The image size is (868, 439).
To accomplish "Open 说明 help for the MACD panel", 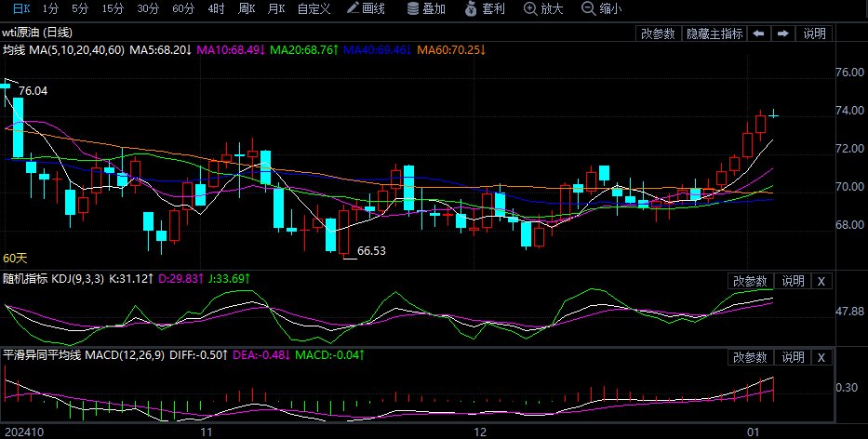I will coord(793,357).
